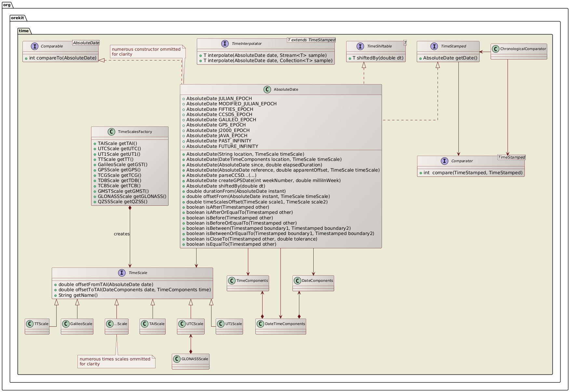This screenshot has width=570, height=392.
Task: Open the 'numerous constructor ommitted' note
Action: (x=146, y=52)
